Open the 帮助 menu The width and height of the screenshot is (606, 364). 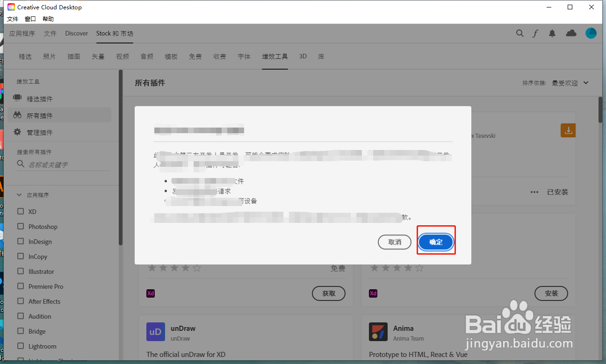coord(48,19)
